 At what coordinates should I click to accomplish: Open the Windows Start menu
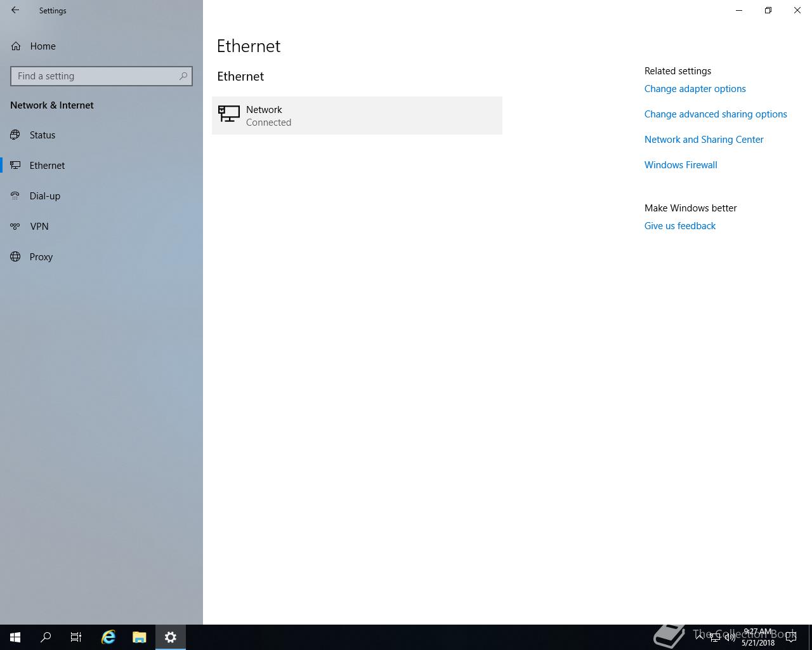(x=15, y=637)
